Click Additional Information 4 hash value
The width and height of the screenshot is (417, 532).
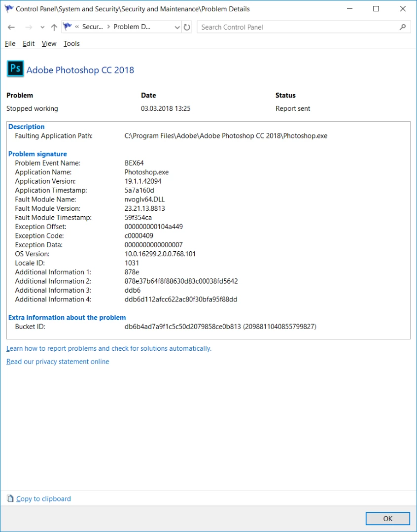pyautogui.click(x=181, y=299)
